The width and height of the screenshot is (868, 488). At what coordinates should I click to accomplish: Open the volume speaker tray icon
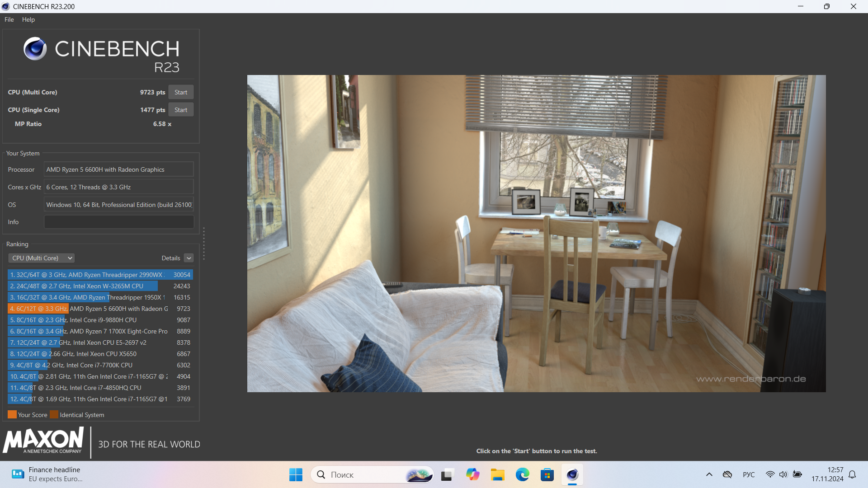click(x=783, y=474)
